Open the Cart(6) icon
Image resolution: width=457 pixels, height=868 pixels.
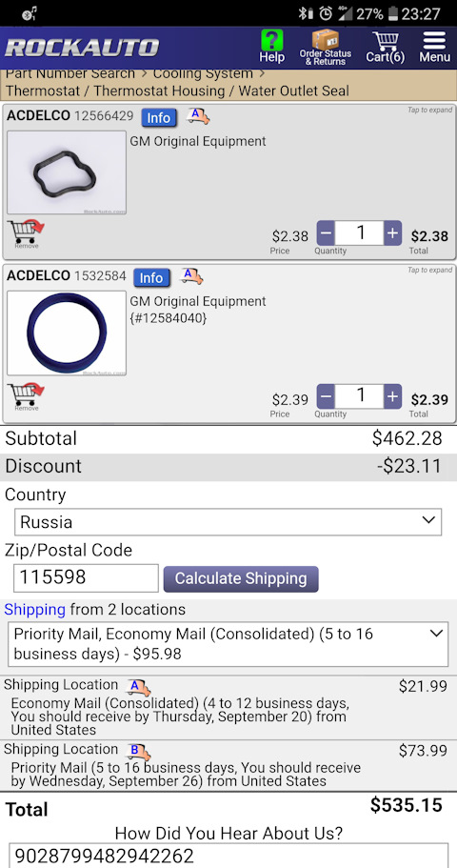point(385,47)
